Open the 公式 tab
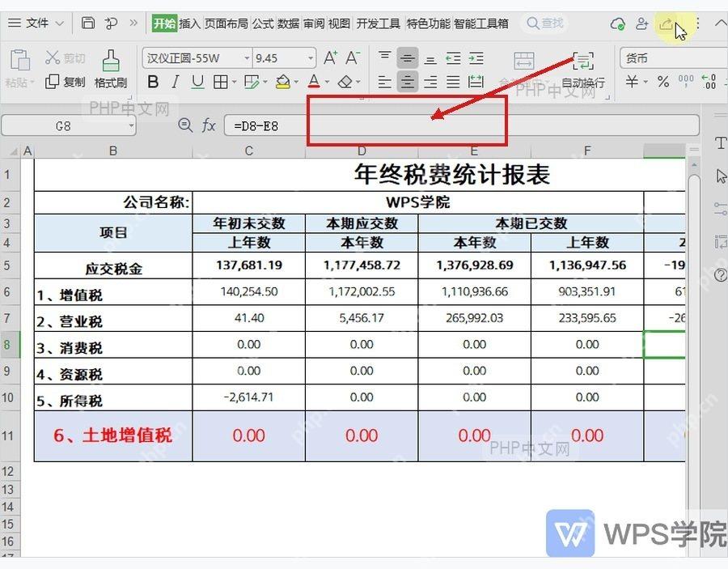 (263, 23)
